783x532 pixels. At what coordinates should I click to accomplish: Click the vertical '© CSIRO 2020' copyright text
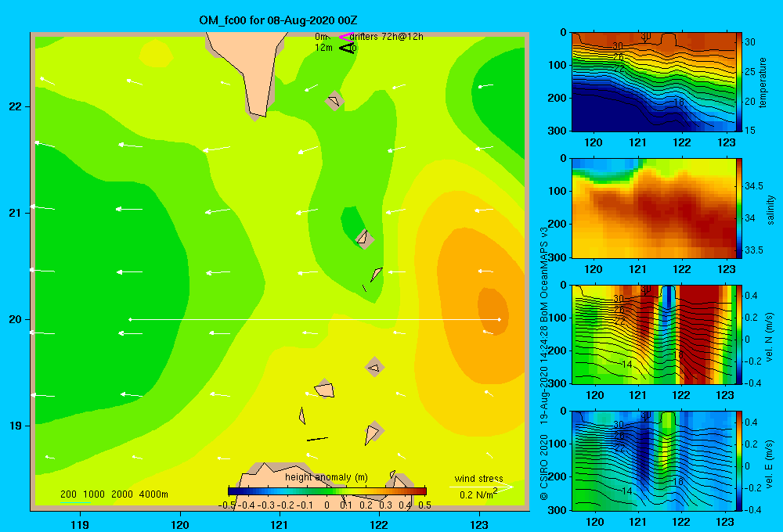pyautogui.click(x=544, y=467)
